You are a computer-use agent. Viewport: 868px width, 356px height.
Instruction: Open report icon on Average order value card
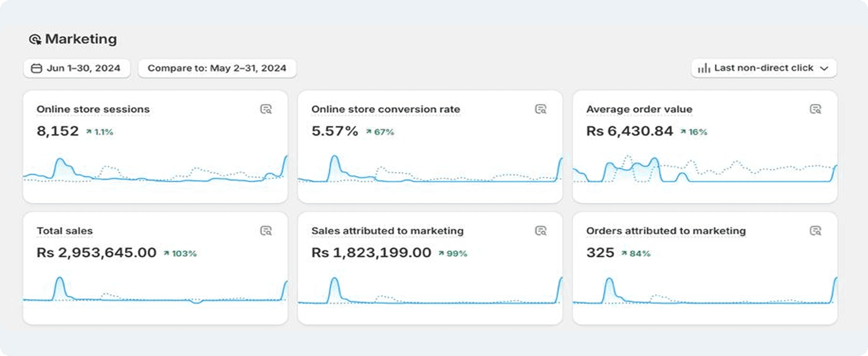(815, 109)
